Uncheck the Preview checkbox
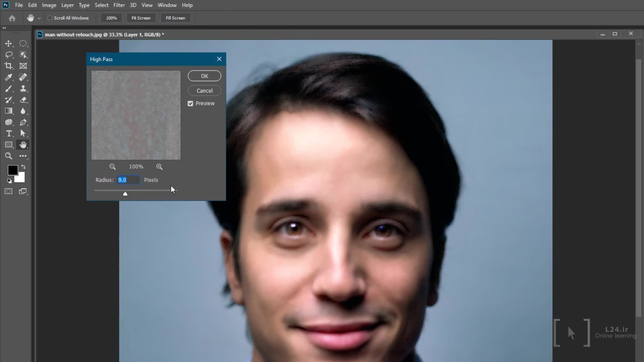This screenshot has height=362, width=644. pos(191,104)
